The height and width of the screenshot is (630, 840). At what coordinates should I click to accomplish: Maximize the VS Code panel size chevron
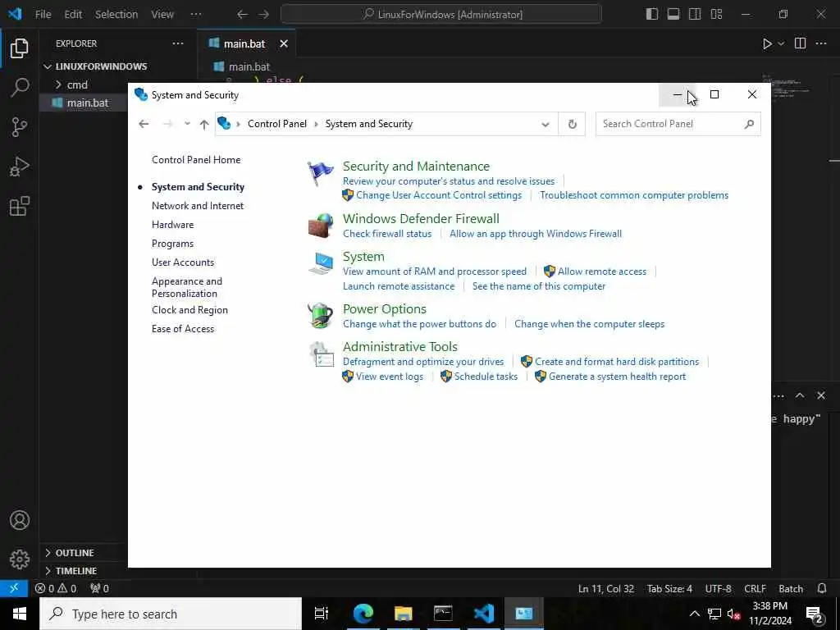800,395
